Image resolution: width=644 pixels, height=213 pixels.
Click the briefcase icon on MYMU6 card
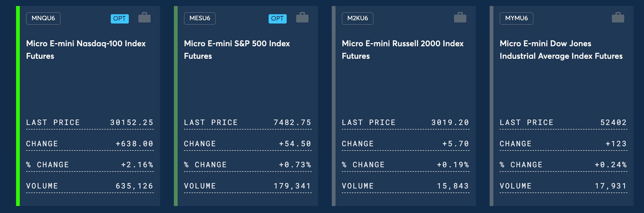[618, 17]
